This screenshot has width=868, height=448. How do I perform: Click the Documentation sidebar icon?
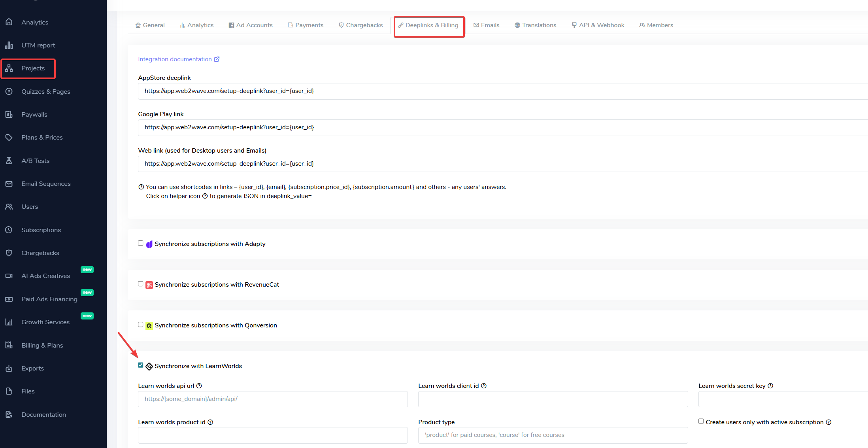point(9,414)
